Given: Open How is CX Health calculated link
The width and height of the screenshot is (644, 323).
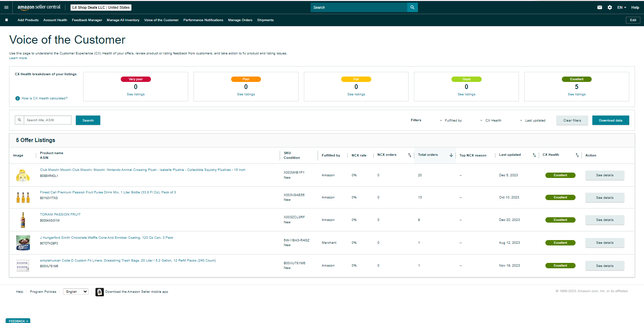Looking at the screenshot, I should click(x=45, y=98).
